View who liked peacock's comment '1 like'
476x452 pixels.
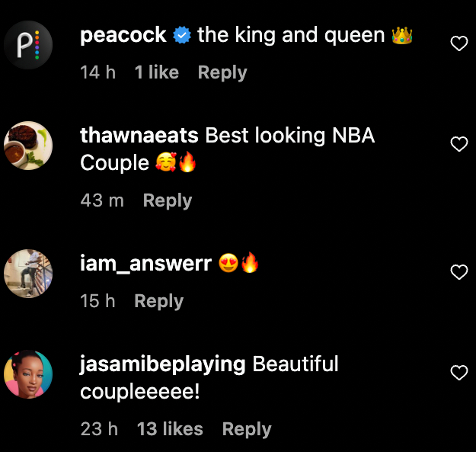click(x=157, y=72)
